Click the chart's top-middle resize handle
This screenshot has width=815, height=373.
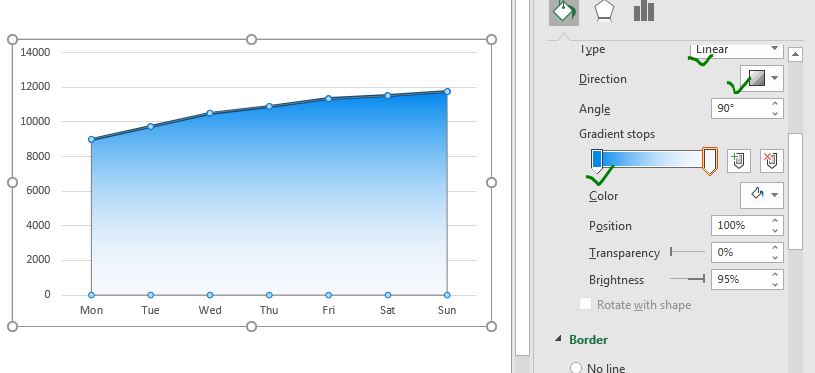252,39
